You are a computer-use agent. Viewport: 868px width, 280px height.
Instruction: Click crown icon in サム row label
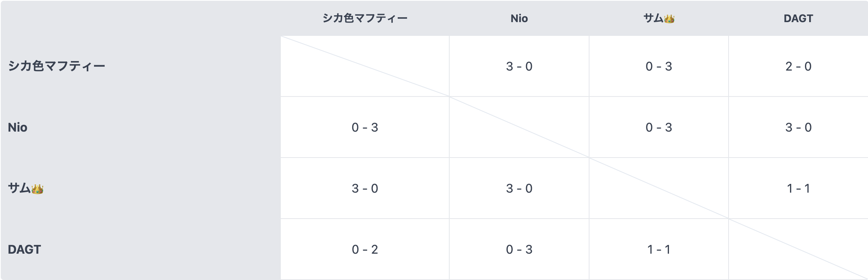coord(37,189)
